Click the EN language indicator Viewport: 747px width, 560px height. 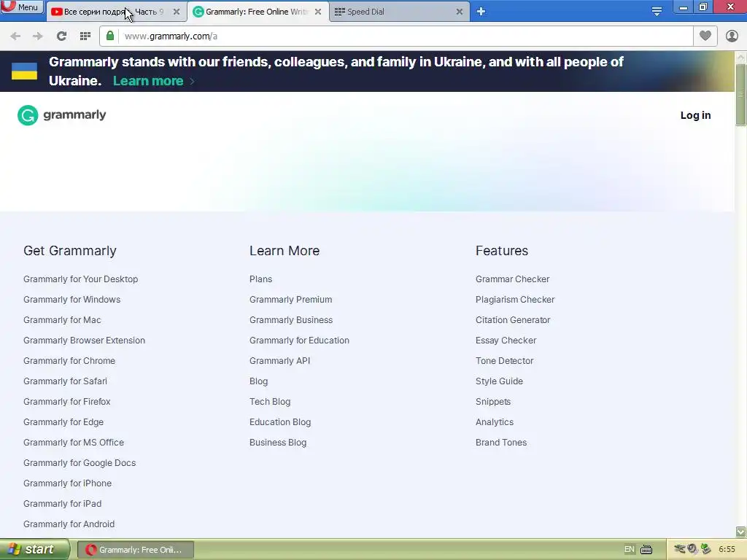tap(630, 550)
